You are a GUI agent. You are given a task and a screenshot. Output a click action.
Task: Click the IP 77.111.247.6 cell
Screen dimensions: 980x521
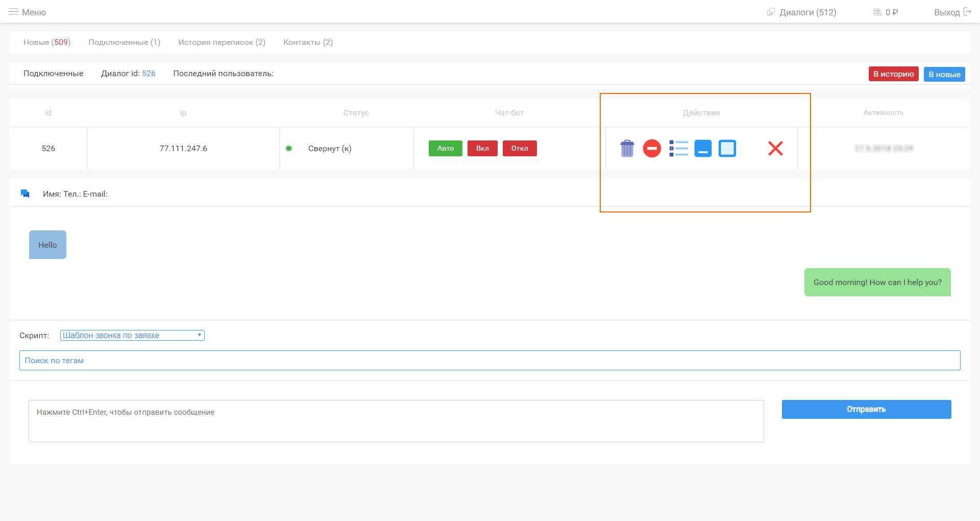[183, 148]
